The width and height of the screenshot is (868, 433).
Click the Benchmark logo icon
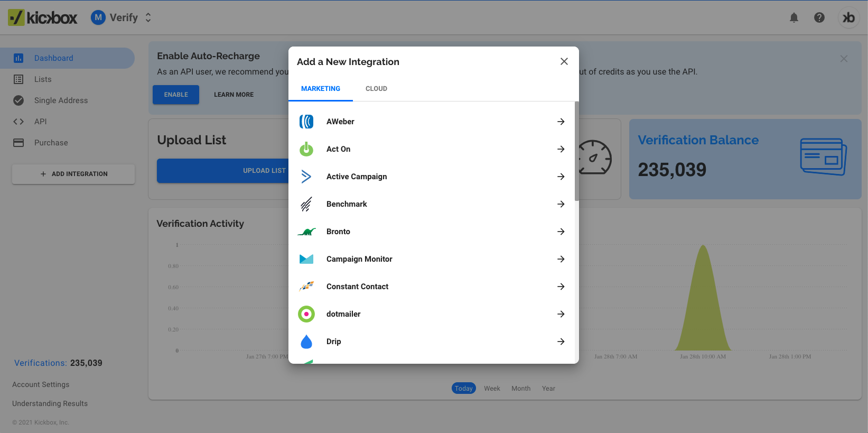coord(306,204)
